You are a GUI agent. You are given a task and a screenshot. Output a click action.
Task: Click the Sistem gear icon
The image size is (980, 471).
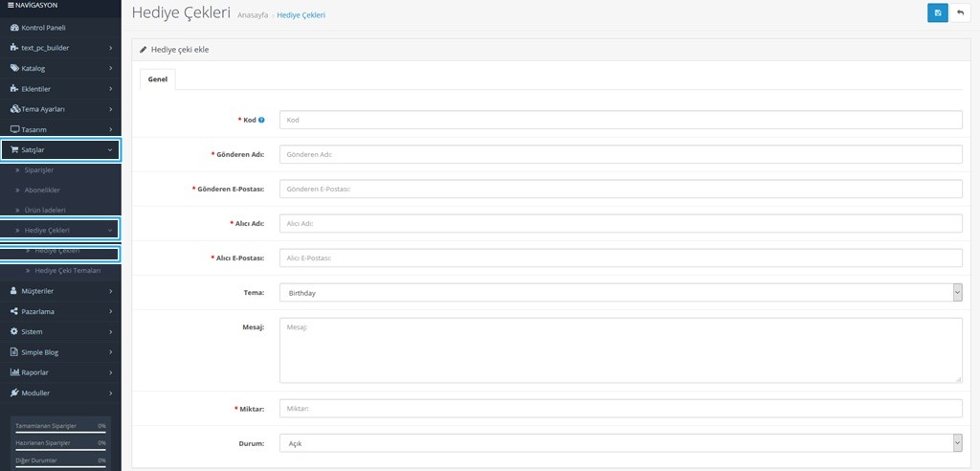click(14, 331)
